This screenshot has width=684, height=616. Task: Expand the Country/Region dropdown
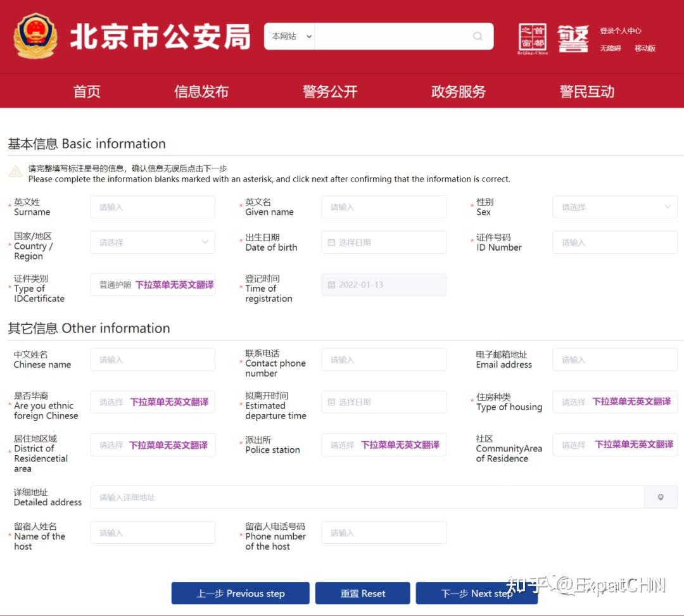[x=152, y=242]
